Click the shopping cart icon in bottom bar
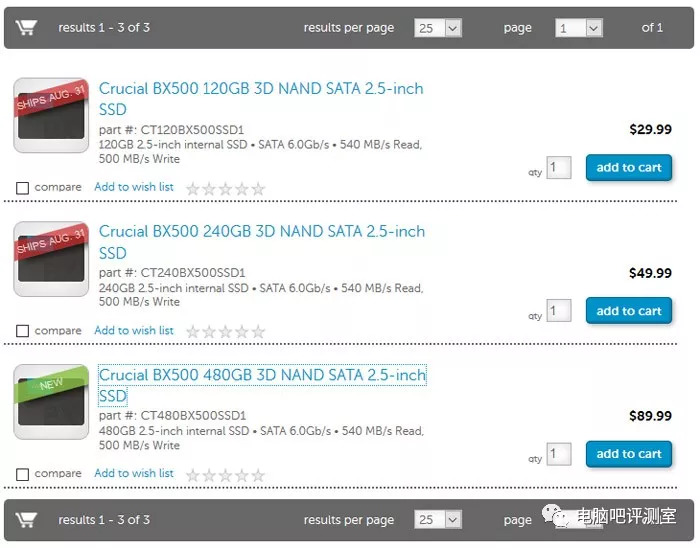 [x=26, y=520]
